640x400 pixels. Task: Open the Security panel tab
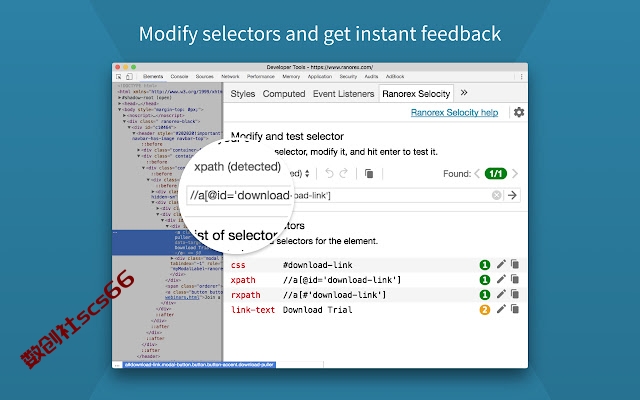(x=348, y=77)
